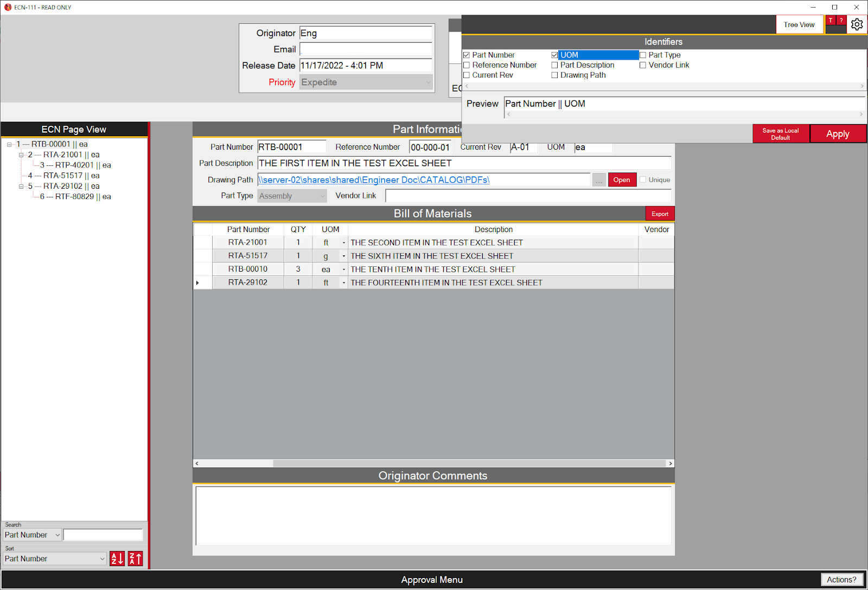
Task: Open the Search field type dropdown
Action: pos(32,535)
